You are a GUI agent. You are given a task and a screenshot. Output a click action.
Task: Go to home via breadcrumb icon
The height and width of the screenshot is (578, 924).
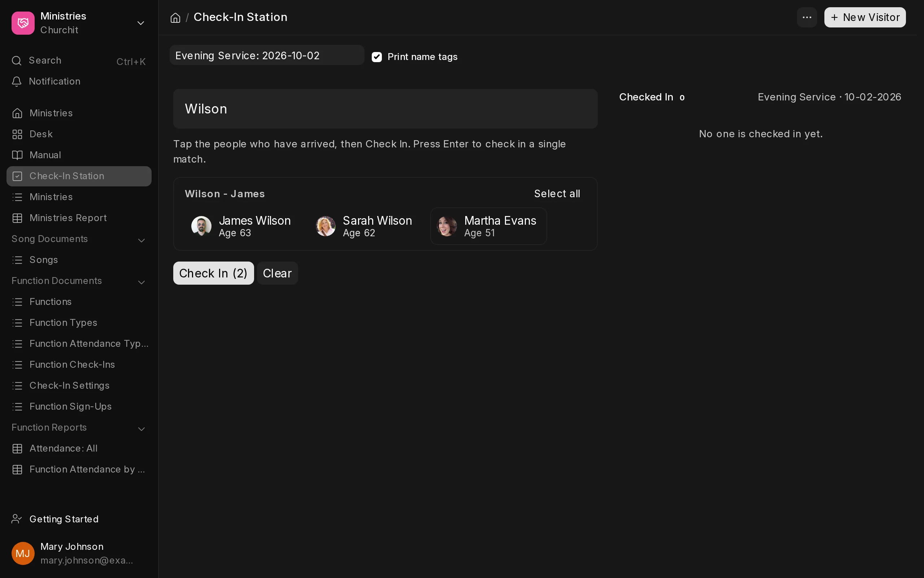pyautogui.click(x=175, y=18)
